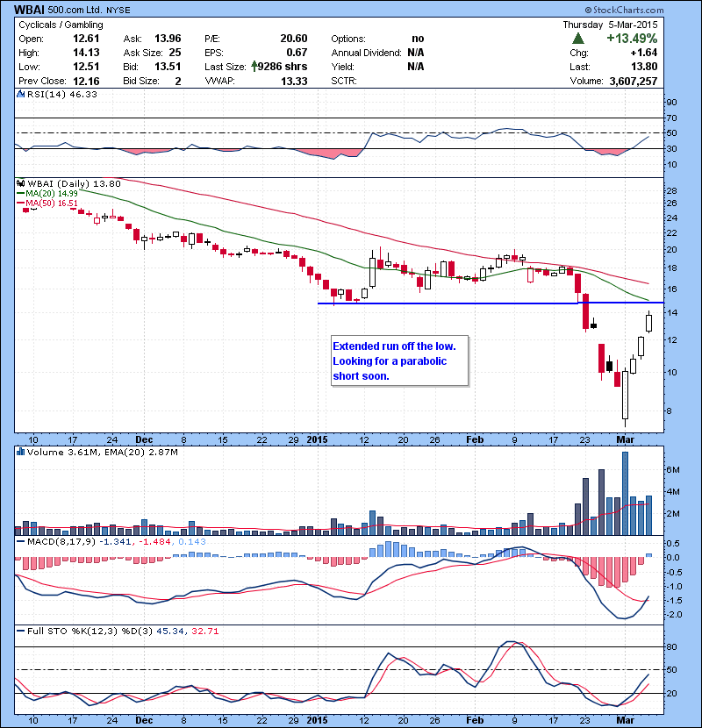Click the candlestick icon beside WBAI (Daily)
The height and width of the screenshot is (728, 702).
click(x=20, y=183)
